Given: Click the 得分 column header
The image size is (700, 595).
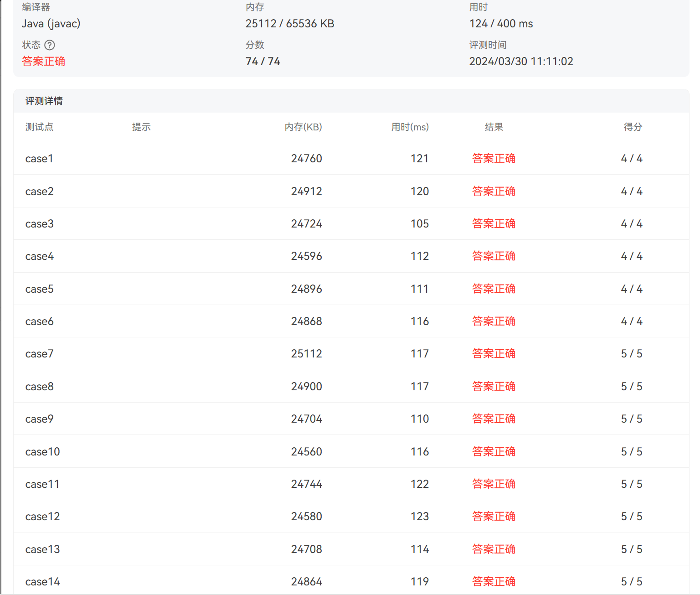Looking at the screenshot, I should pos(633,127).
